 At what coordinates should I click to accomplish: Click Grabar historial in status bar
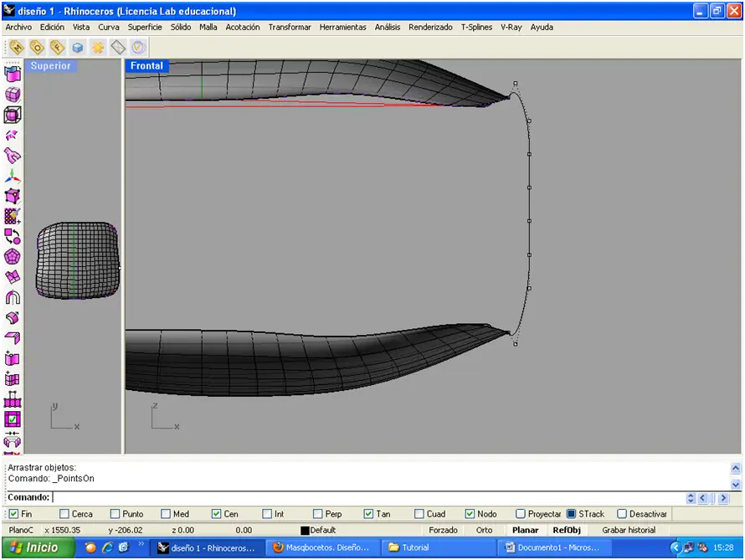tap(629, 530)
